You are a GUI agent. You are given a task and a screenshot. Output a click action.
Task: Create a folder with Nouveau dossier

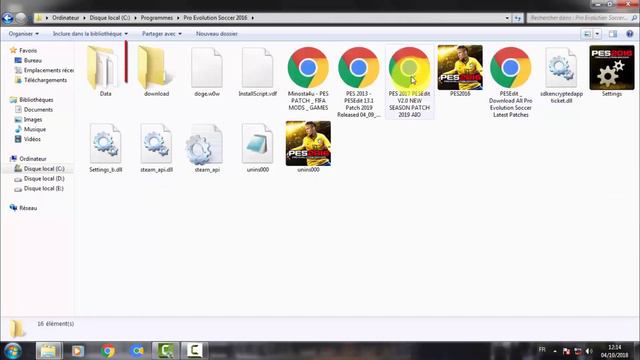point(217,34)
